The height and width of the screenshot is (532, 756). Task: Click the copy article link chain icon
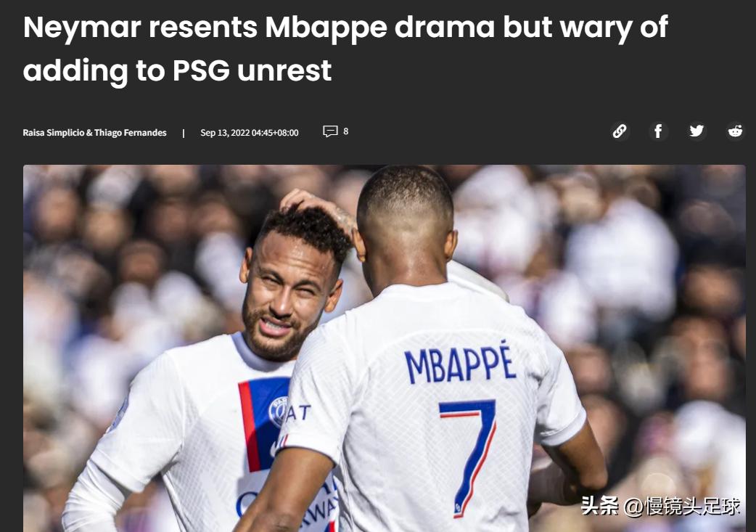point(620,131)
